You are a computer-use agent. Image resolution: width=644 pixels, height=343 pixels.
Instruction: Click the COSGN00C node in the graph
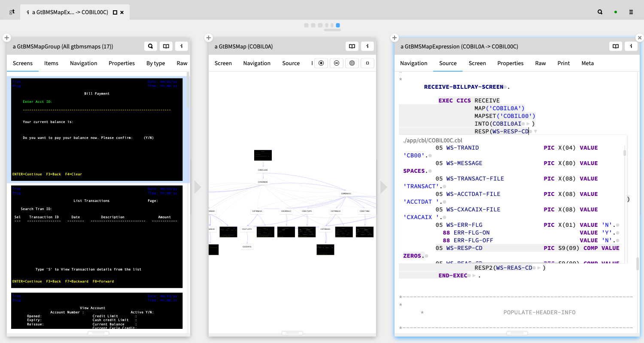263,182
